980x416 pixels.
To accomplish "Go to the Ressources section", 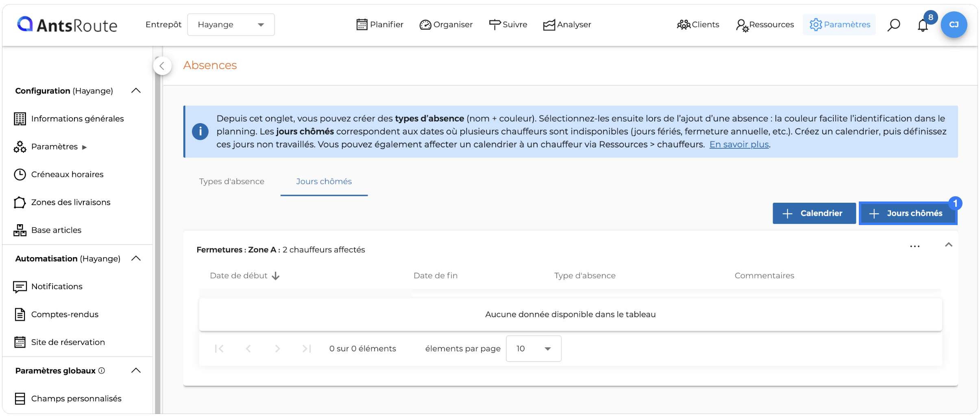I will coord(764,25).
